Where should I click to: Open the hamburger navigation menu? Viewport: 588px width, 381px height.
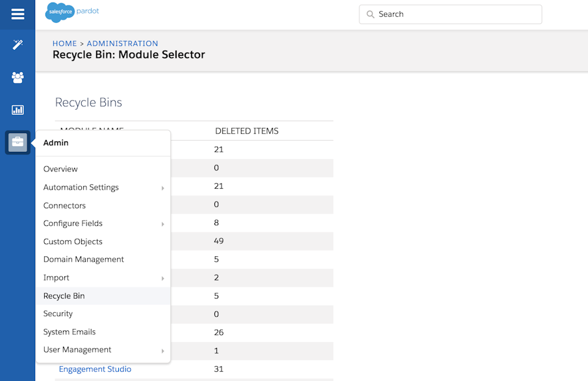click(18, 14)
